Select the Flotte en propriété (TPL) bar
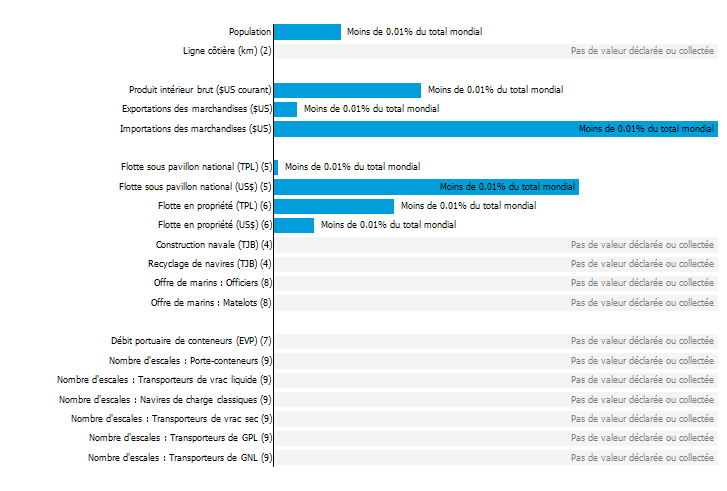Screen dimensions: 727x491 click(x=334, y=206)
